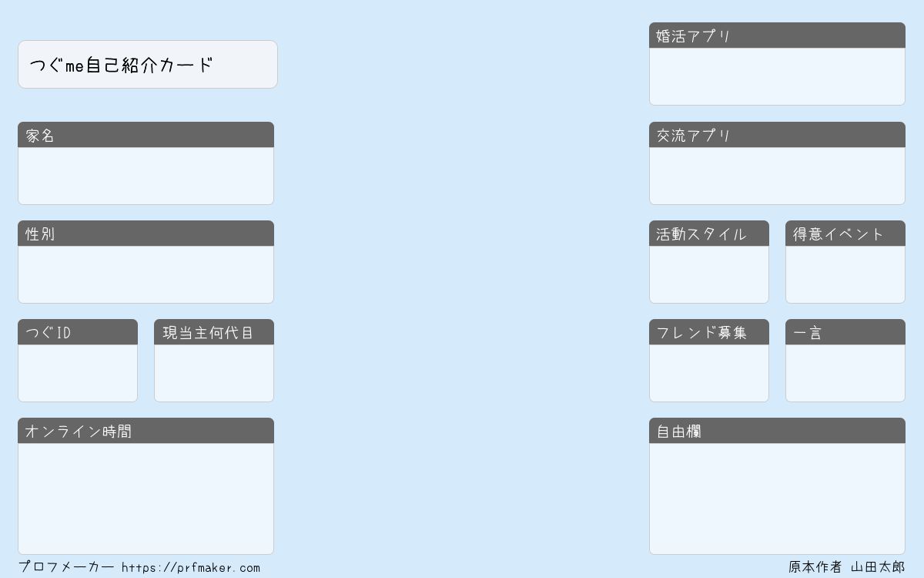Image resolution: width=924 pixels, height=578 pixels.
Task: Select the 婚活アプリ input area
Action: [777, 76]
